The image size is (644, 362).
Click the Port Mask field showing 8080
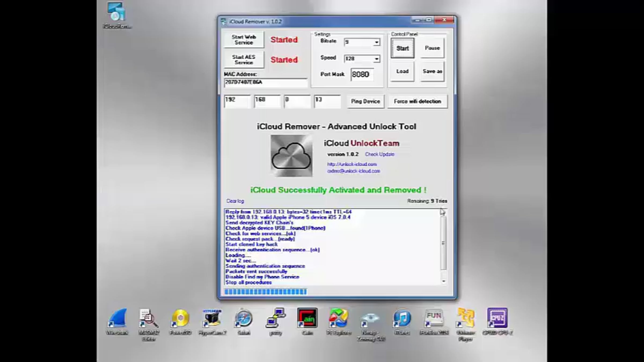tap(362, 74)
